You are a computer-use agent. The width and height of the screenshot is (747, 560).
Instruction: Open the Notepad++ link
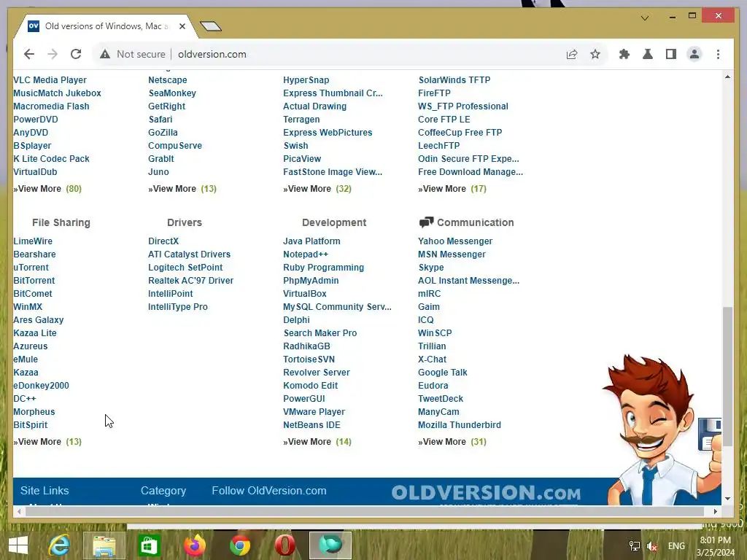pyautogui.click(x=306, y=254)
